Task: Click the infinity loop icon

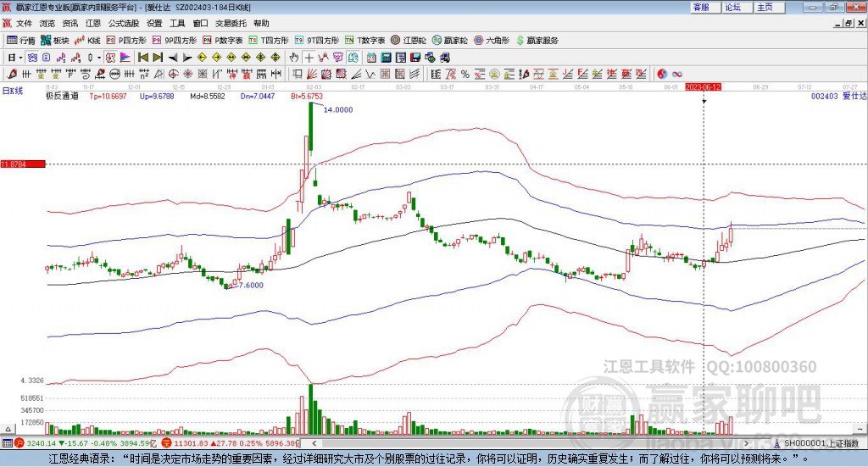Action: point(677,74)
